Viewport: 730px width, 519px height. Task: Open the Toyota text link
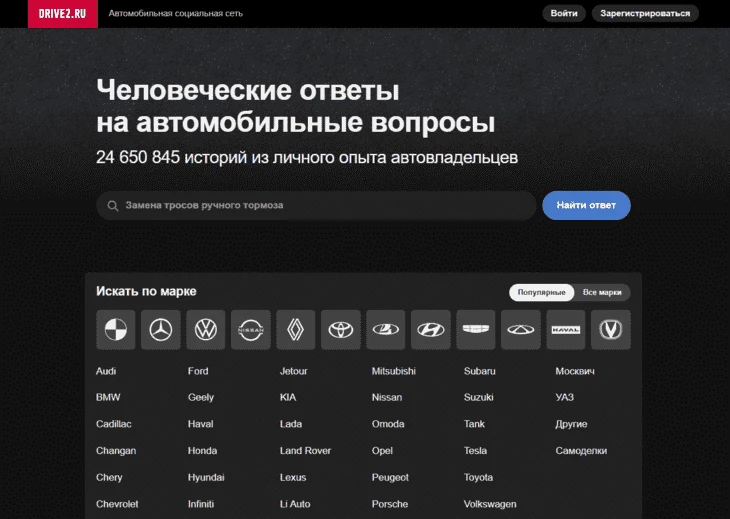click(x=478, y=477)
